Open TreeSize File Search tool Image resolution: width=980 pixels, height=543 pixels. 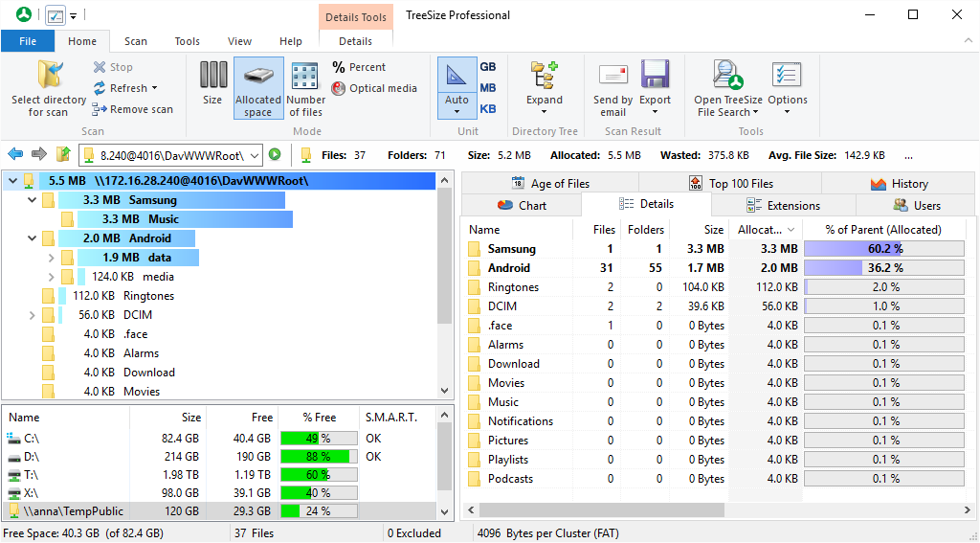[x=728, y=88]
